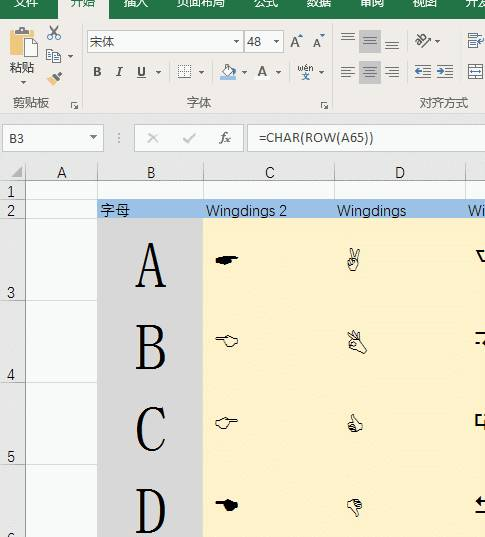485x537 pixels.
Task: Click the Format Painter brush icon
Action: point(55,79)
